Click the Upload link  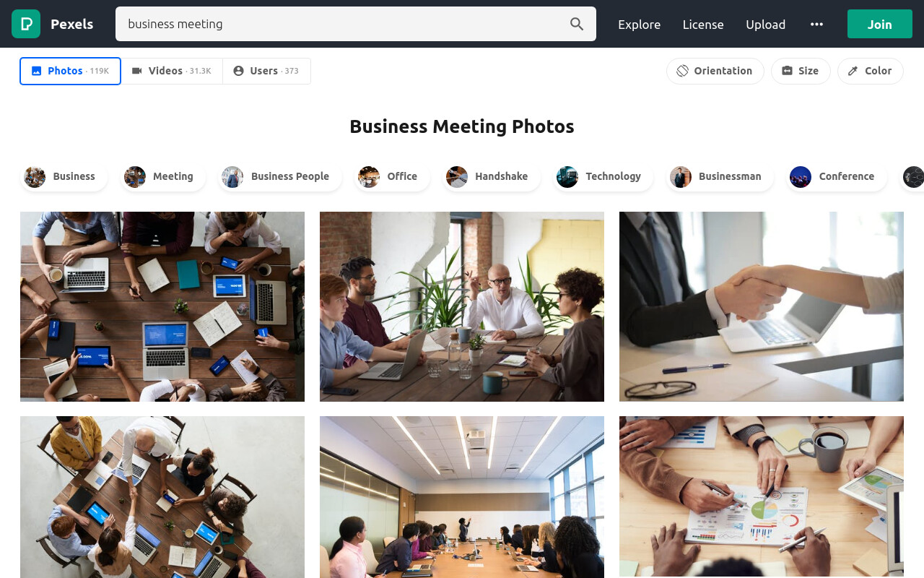(x=765, y=24)
